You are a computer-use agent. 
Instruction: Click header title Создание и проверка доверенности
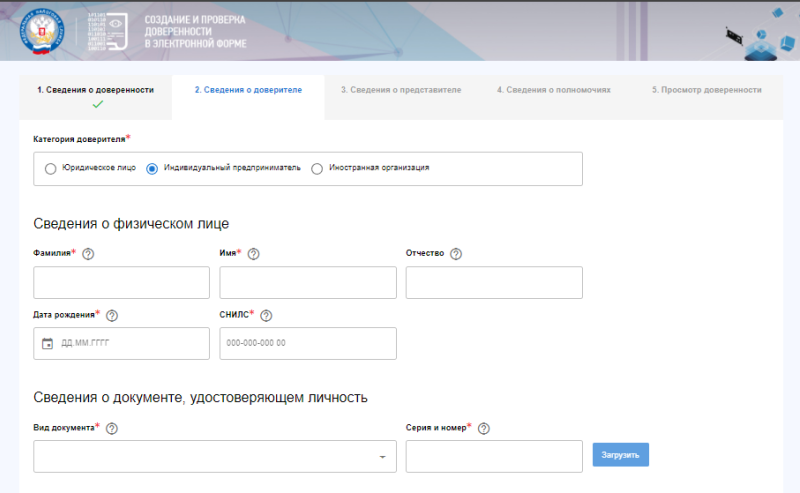[195, 32]
